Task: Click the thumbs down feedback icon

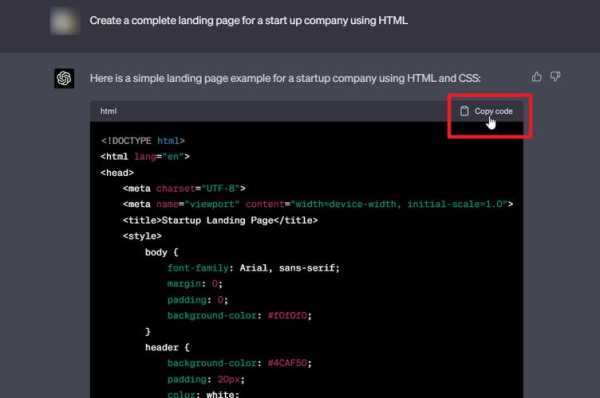Action: point(555,77)
